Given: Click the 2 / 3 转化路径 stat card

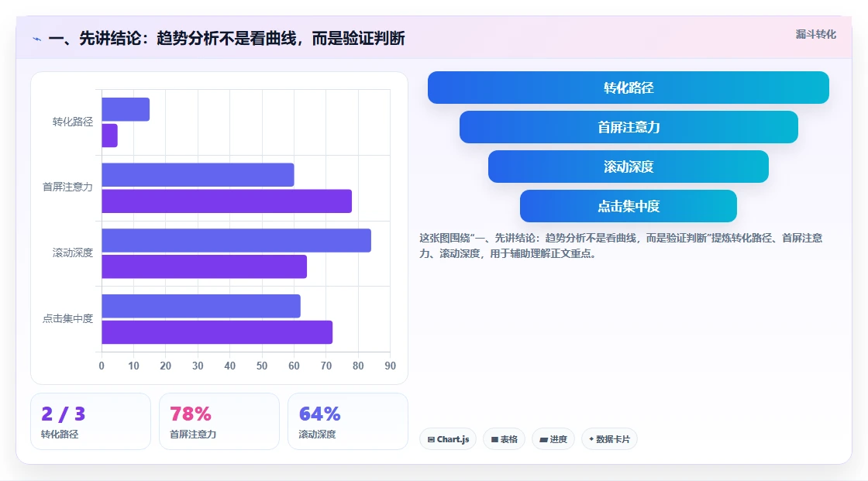Looking at the screenshot, I should pos(91,421).
